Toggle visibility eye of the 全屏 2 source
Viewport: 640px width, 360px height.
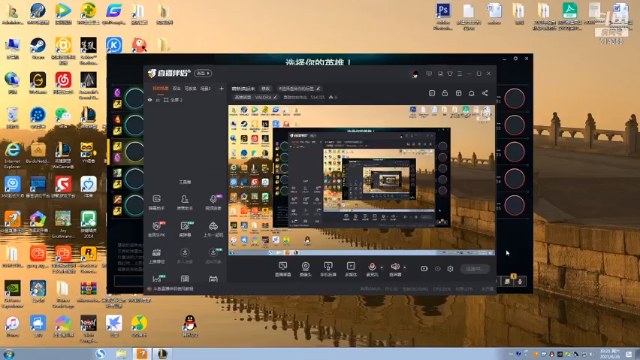(150, 100)
